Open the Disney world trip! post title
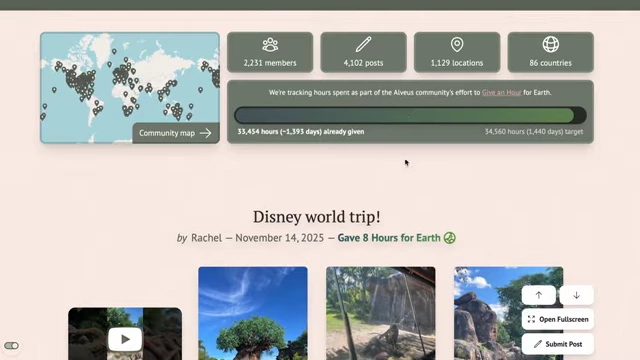The image size is (640, 360). 317,216
